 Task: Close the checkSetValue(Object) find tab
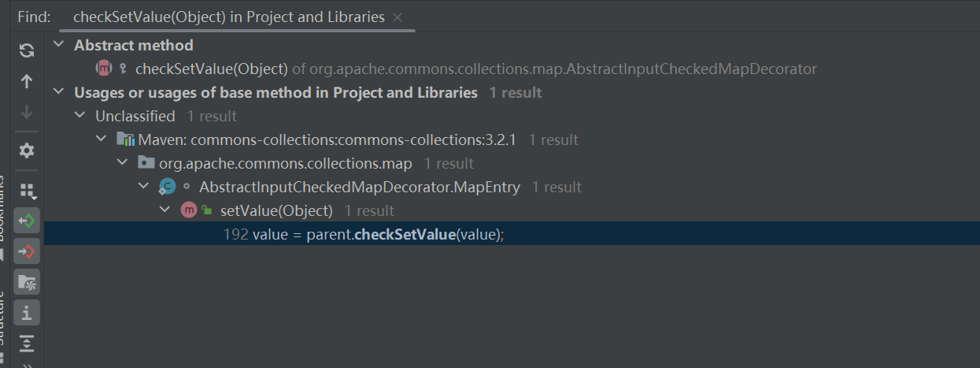click(x=398, y=17)
